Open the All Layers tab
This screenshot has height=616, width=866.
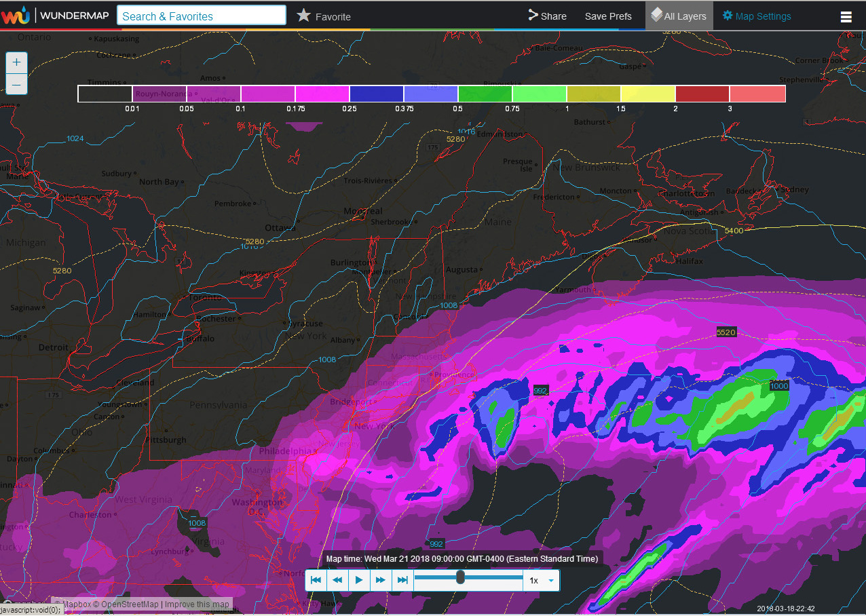coord(679,16)
